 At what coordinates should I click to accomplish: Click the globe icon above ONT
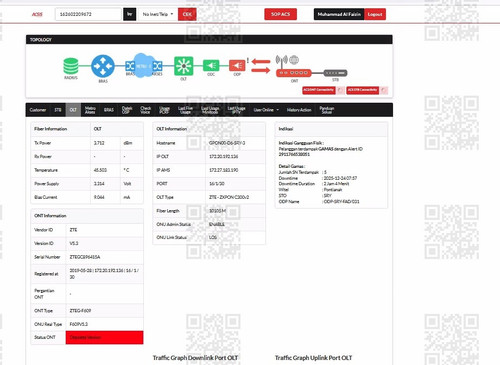click(294, 60)
